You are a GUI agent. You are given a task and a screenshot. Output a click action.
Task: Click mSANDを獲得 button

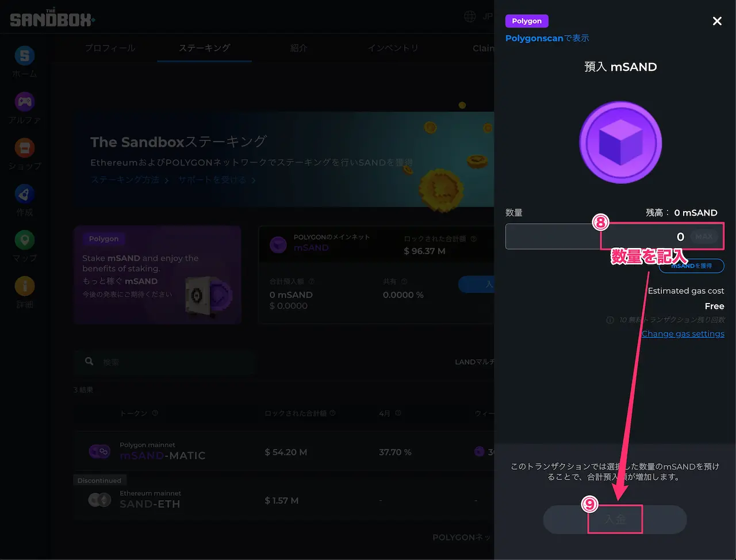pos(691,266)
